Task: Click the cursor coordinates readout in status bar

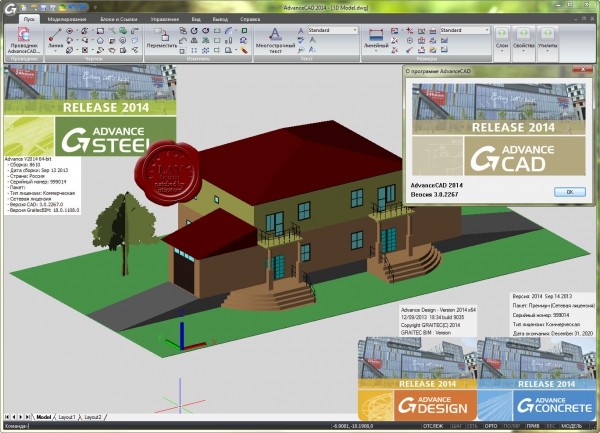Action: tap(353, 426)
